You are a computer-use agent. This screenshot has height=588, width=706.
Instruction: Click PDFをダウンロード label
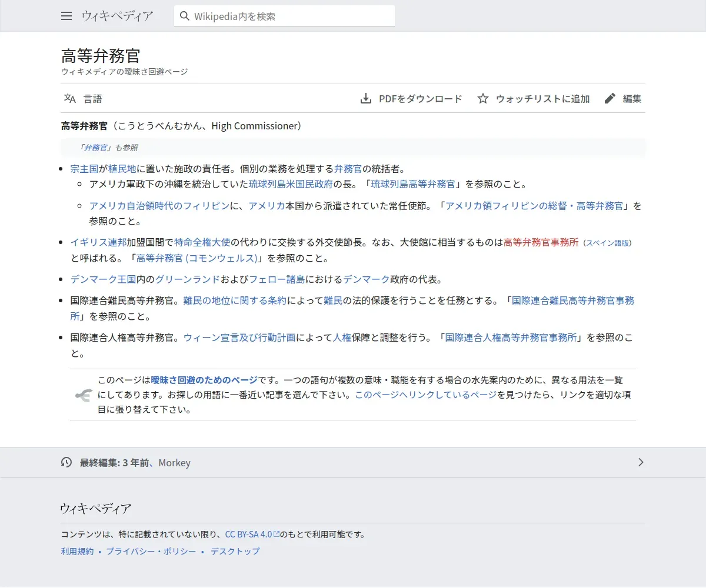pyautogui.click(x=421, y=99)
